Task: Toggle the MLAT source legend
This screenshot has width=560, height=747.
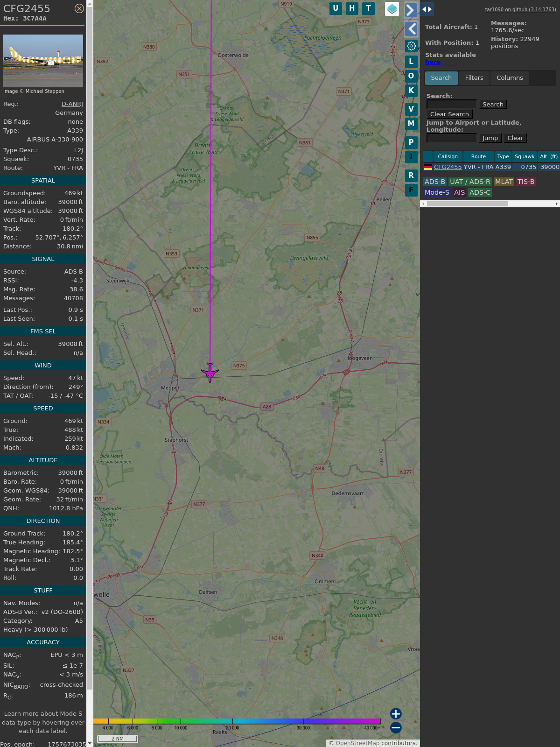Action: pos(504,182)
